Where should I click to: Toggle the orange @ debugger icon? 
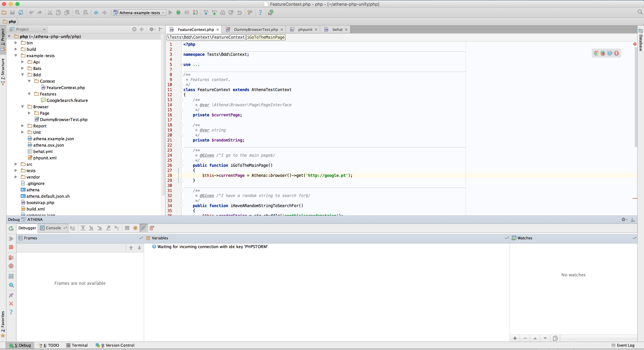135,228
